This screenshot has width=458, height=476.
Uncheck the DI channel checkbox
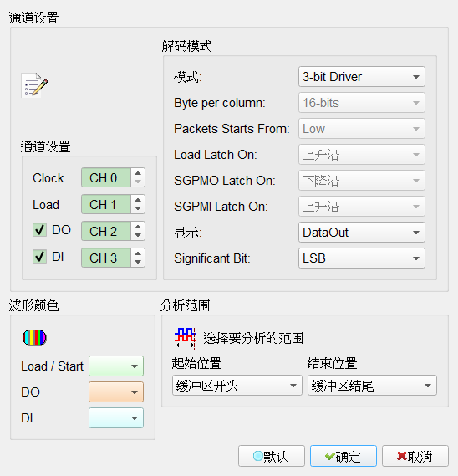click(x=40, y=257)
